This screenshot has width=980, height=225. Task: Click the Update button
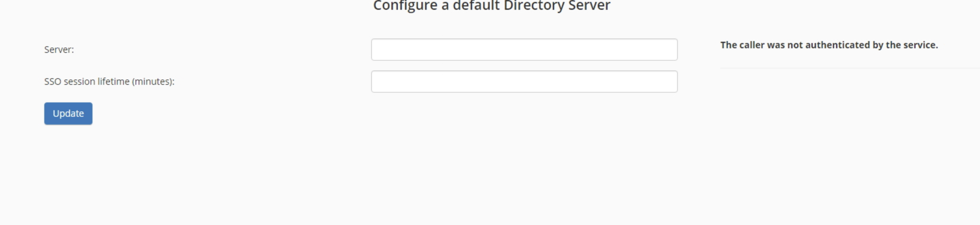point(68,113)
